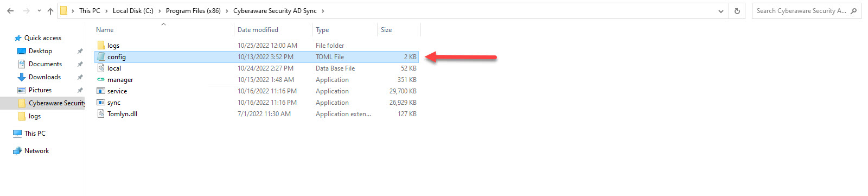Open the recent locations dropdown arrow
This screenshot has height=196, width=868.
(39, 11)
